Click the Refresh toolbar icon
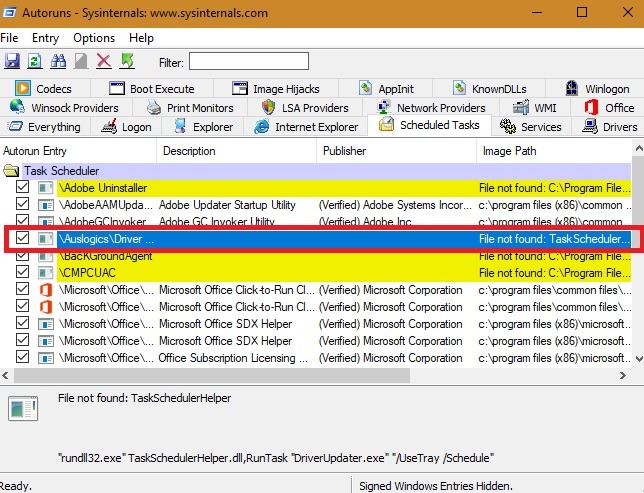644x493 pixels. [35, 62]
